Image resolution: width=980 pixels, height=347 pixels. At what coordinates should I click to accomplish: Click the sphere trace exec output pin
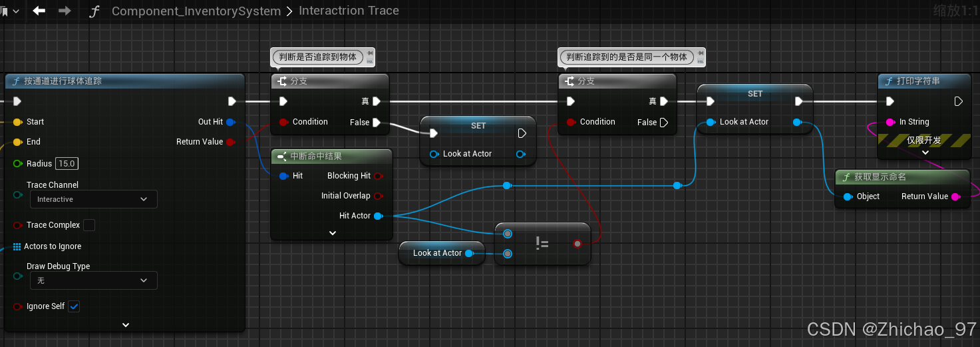232,101
